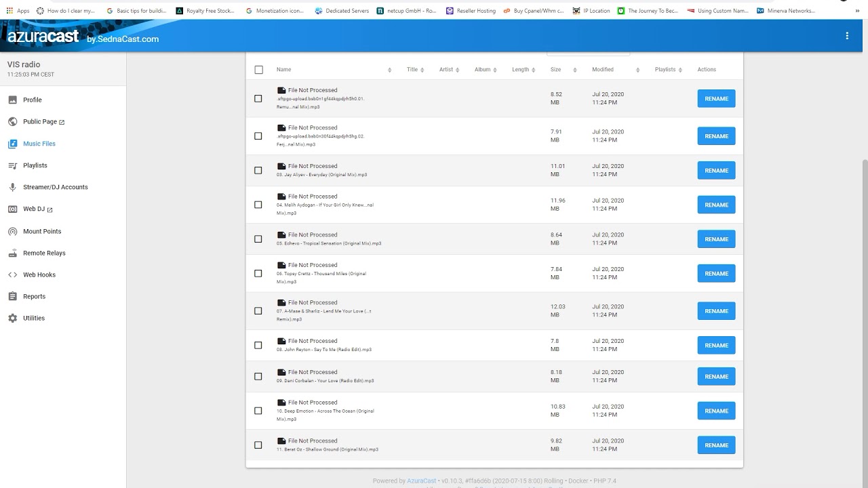Sort by Modified column arrow
The height and width of the screenshot is (488, 868).
coord(637,70)
